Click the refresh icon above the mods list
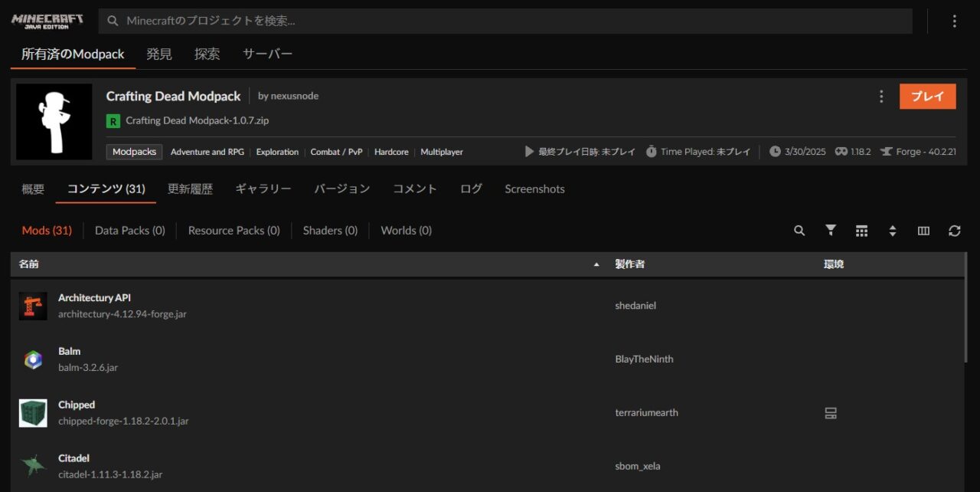 pos(954,231)
